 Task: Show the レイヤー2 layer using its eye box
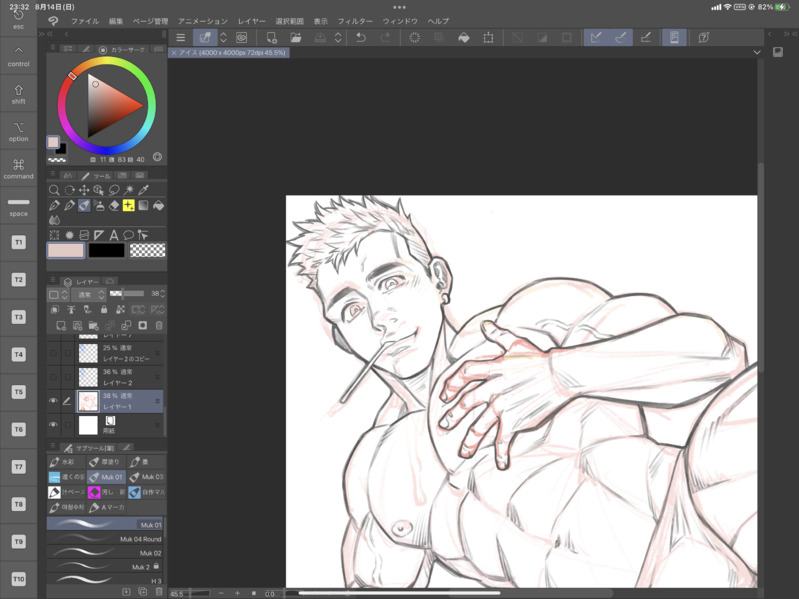point(54,377)
